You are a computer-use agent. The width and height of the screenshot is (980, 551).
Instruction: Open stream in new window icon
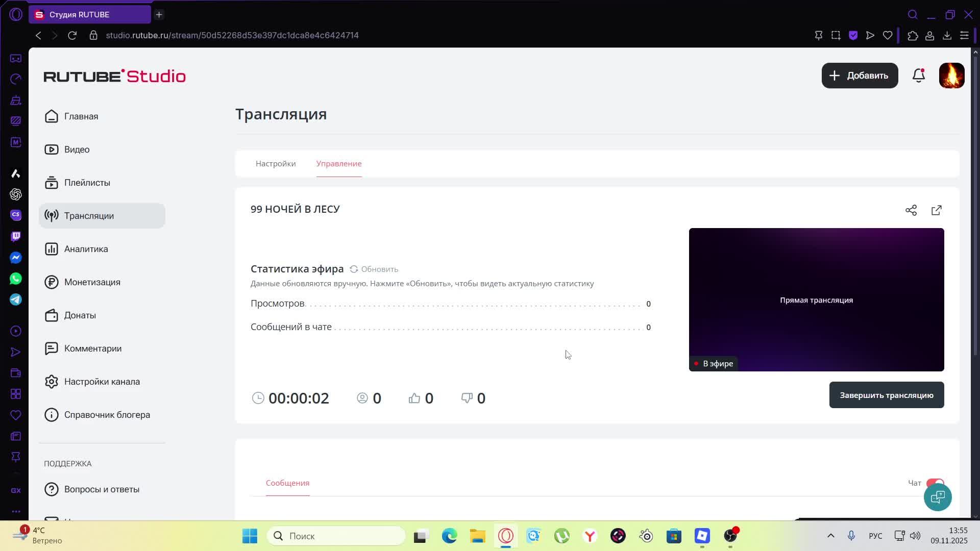point(937,210)
